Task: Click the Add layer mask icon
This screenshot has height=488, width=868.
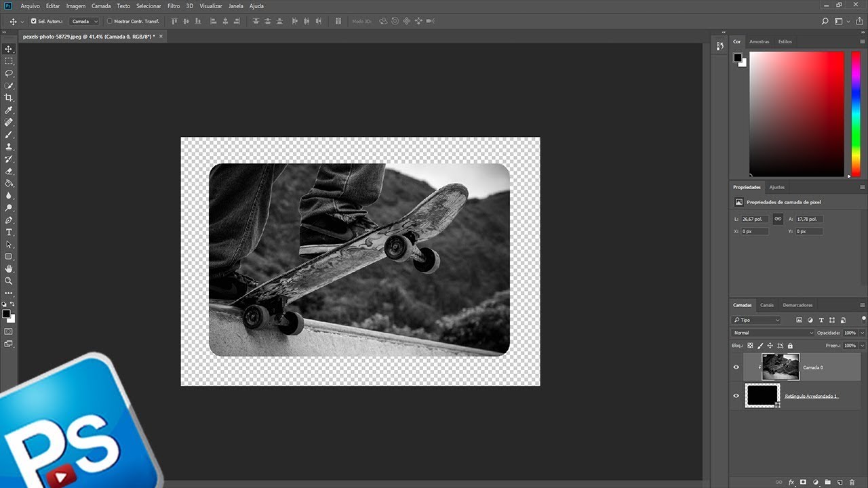Action: (804, 483)
